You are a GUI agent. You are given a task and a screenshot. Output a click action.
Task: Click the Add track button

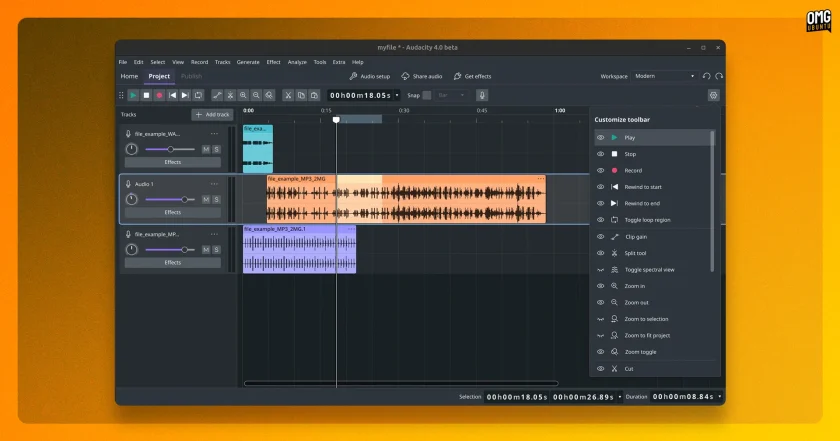(x=212, y=115)
